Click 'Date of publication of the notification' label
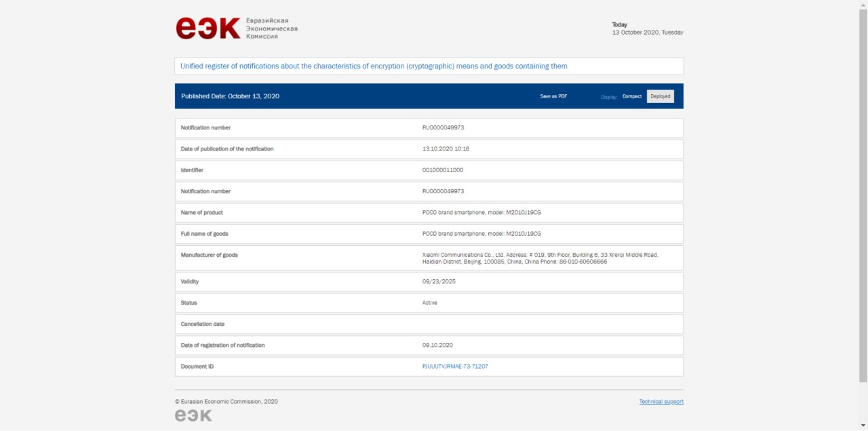 [x=227, y=149]
